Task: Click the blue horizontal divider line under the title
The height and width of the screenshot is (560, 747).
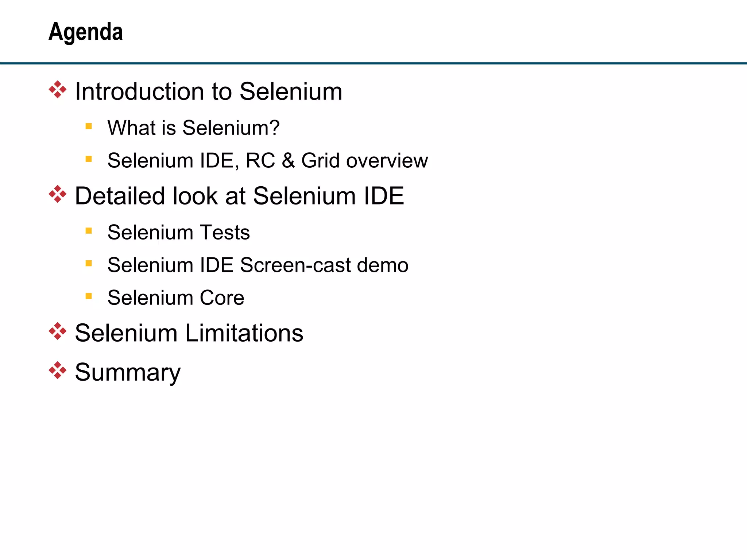Action: pos(373,63)
